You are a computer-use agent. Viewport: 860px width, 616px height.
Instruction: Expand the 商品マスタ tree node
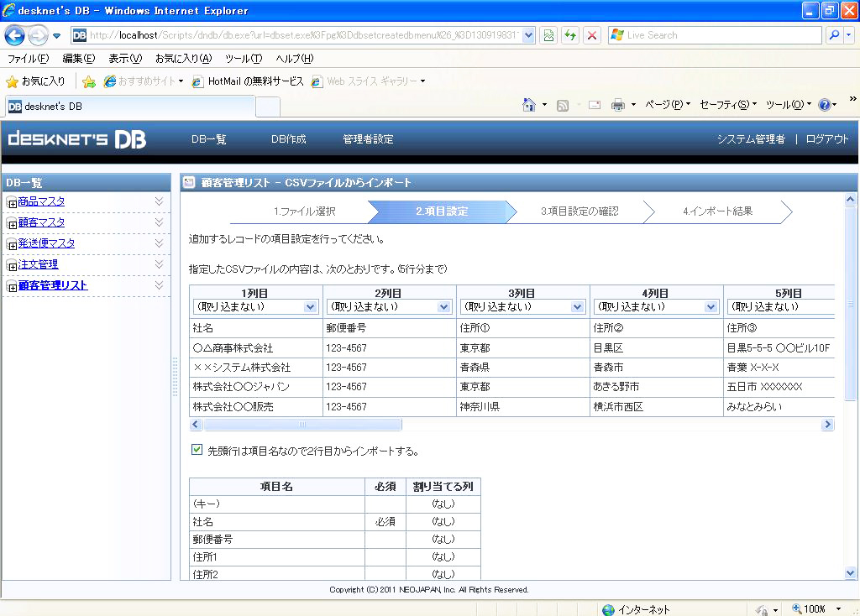pyautogui.click(x=12, y=202)
